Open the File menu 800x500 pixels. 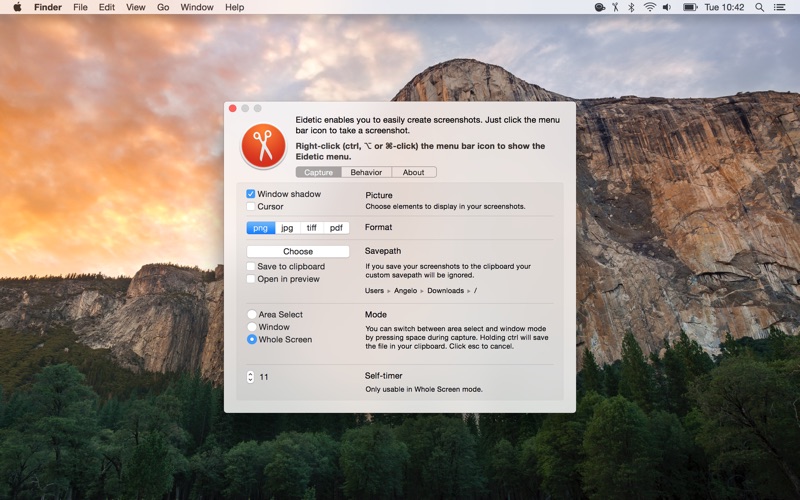(x=80, y=7)
